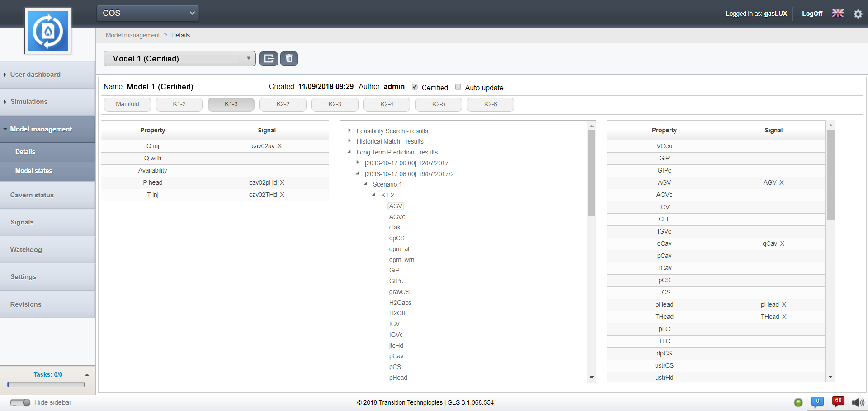Click the Tasks progress bar
Viewport: 868px width, 411px height.
point(46,384)
